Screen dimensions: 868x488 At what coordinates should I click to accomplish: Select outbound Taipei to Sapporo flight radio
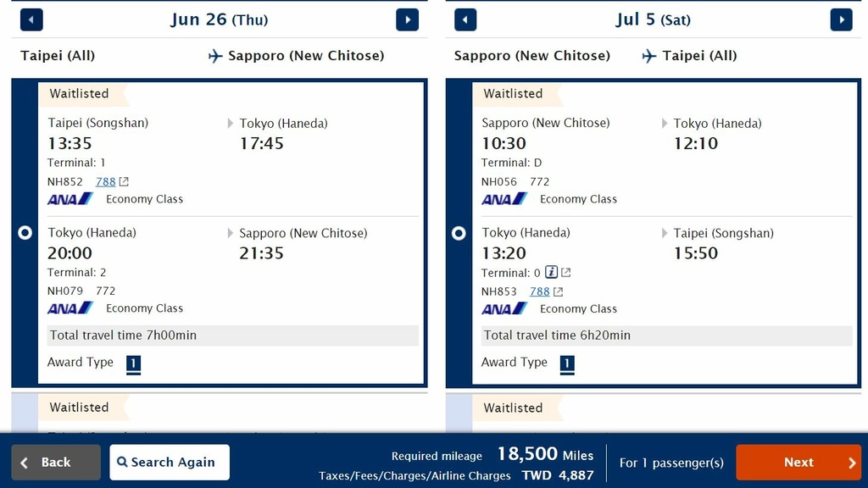pyautogui.click(x=25, y=233)
